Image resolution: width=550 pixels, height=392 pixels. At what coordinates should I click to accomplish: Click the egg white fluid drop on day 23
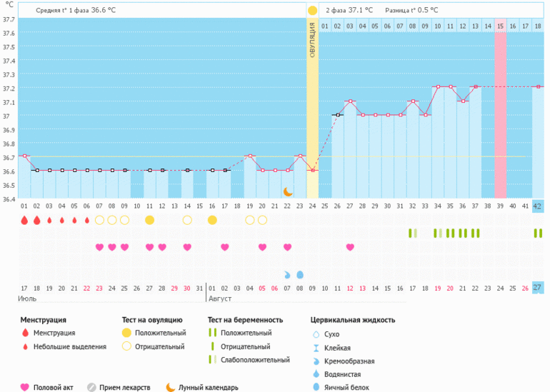300,274
